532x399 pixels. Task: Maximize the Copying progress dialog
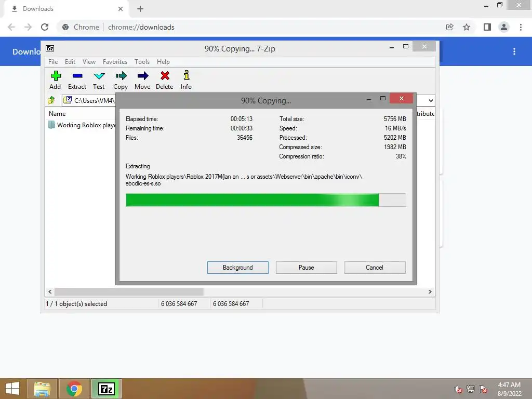click(383, 99)
